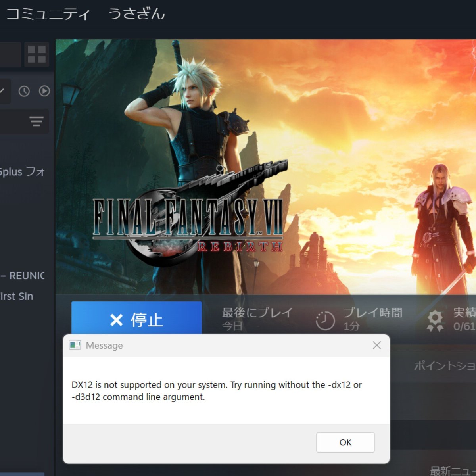Click the プレイ時間 clock icon
This screenshot has width=476, height=476.
[x=325, y=321]
